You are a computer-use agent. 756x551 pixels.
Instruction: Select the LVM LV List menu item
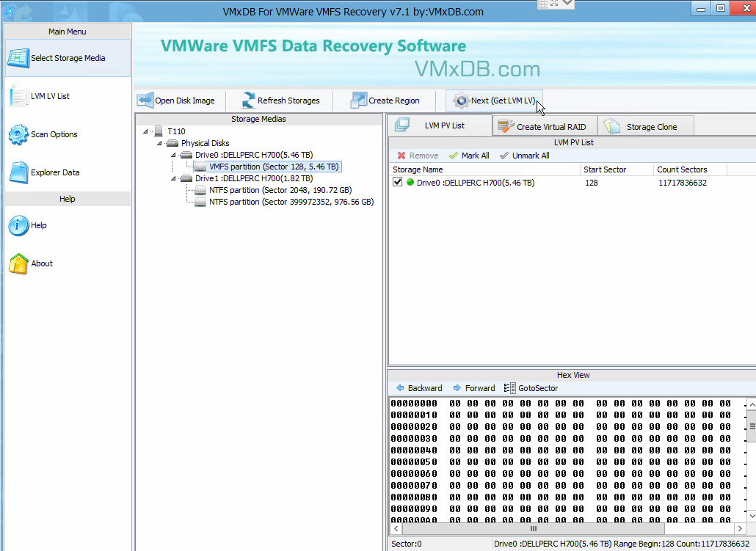[68, 96]
